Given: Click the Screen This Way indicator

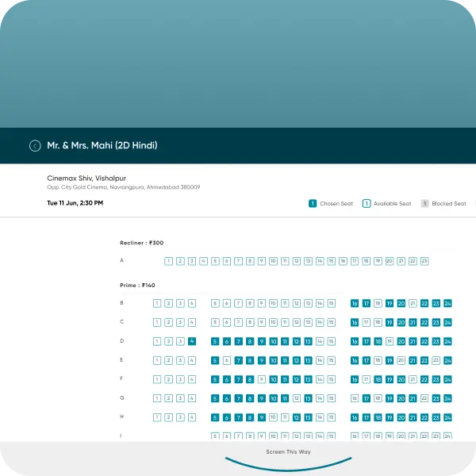Looking at the screenshot, I should (x=288, y=452).
